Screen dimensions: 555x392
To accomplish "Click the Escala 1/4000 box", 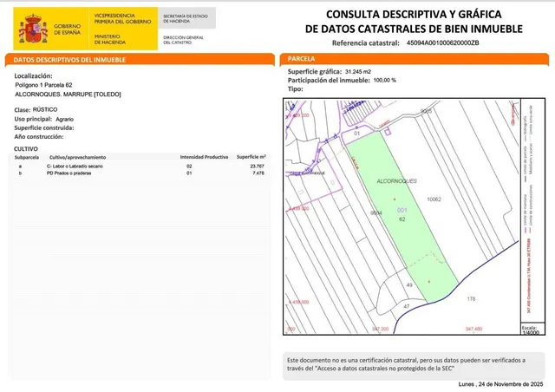I will pos(532,330).
